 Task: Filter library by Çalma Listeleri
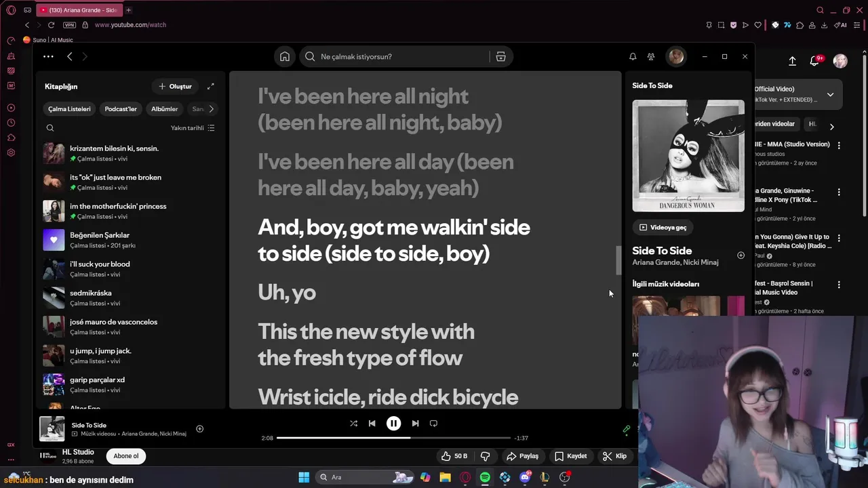tap(69, 109)
